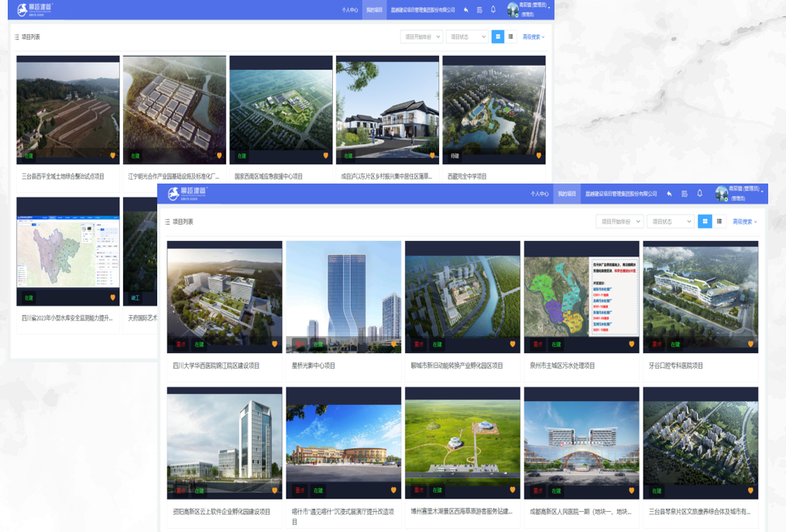Open 项目状态 dropdown in the back window

pos(466,36)
